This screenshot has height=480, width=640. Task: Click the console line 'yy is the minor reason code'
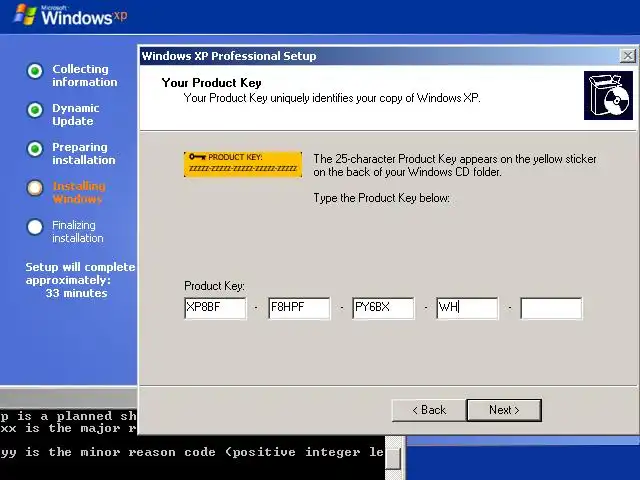(x=192, y=452)
